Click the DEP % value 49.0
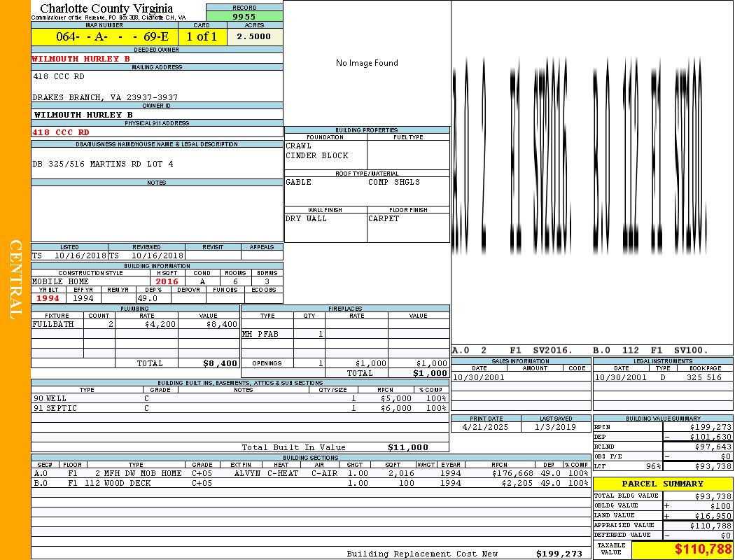Screen dimensions: 735x560 [148, 298]
